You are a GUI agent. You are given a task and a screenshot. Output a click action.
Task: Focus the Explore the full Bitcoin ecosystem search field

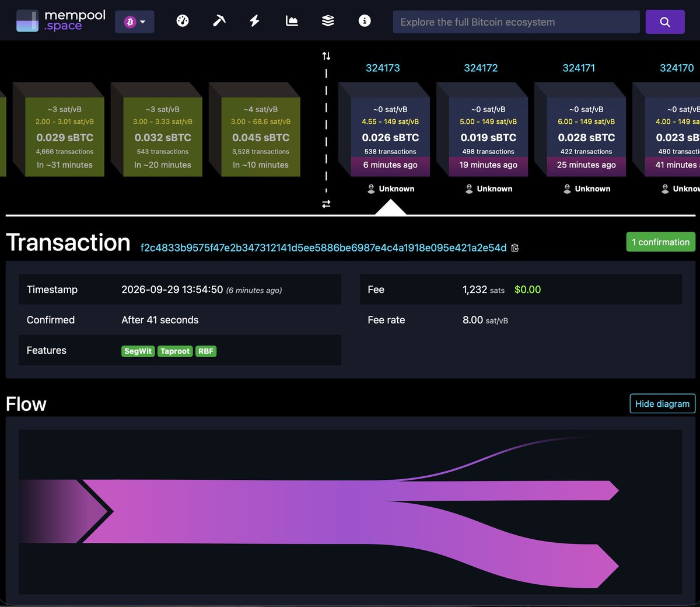(516, 22)
